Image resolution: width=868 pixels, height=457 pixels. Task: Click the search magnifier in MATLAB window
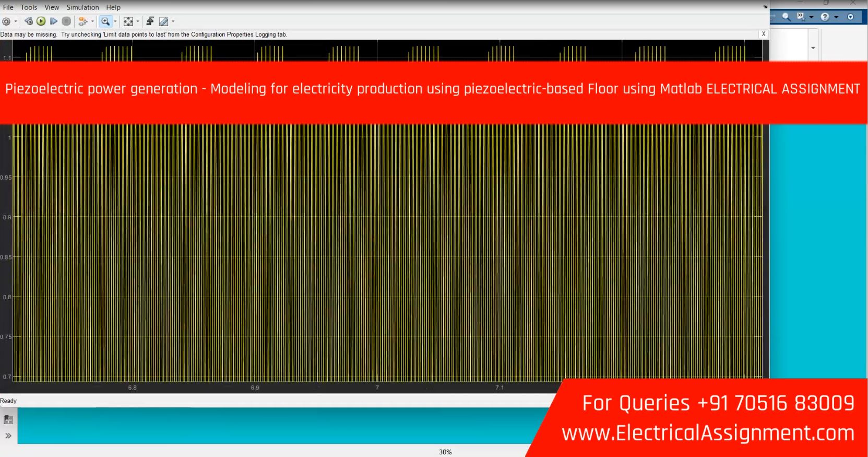pyautogui.click(x=786, y=17)
